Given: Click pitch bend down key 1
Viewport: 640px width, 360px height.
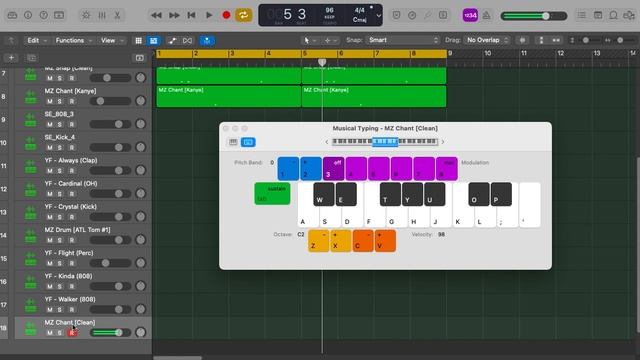Looking at the screenshot, I should [288, 169].
